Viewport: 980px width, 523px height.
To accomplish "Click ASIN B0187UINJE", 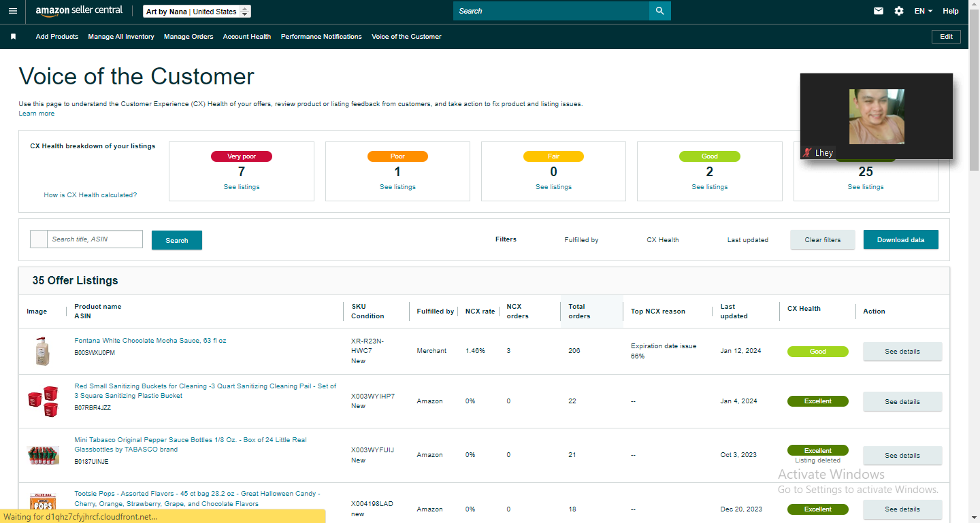I will [x=91, y=462].
